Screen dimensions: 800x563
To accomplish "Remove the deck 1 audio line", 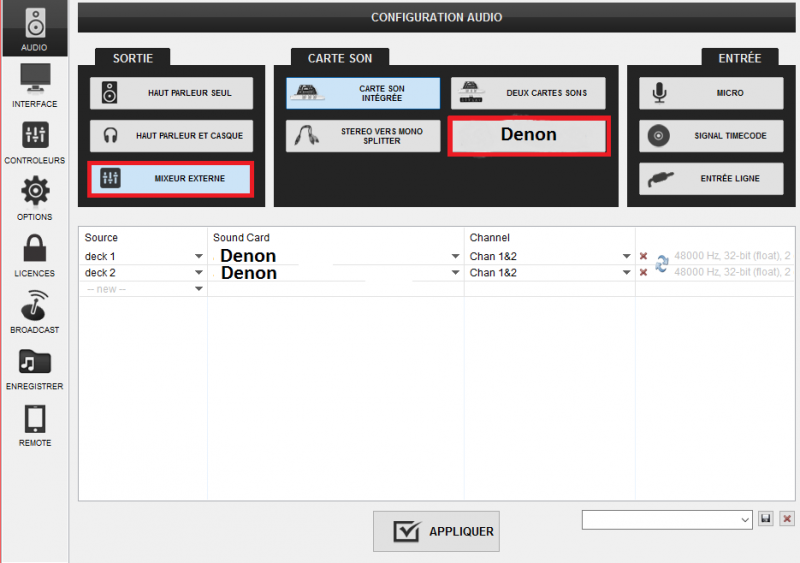I will (643, 256).
